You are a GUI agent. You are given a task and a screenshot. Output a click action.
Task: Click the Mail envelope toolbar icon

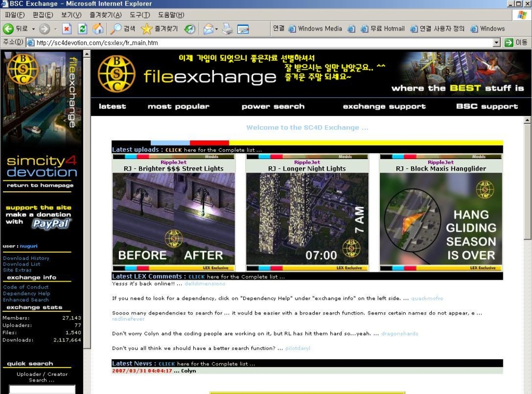208,29
